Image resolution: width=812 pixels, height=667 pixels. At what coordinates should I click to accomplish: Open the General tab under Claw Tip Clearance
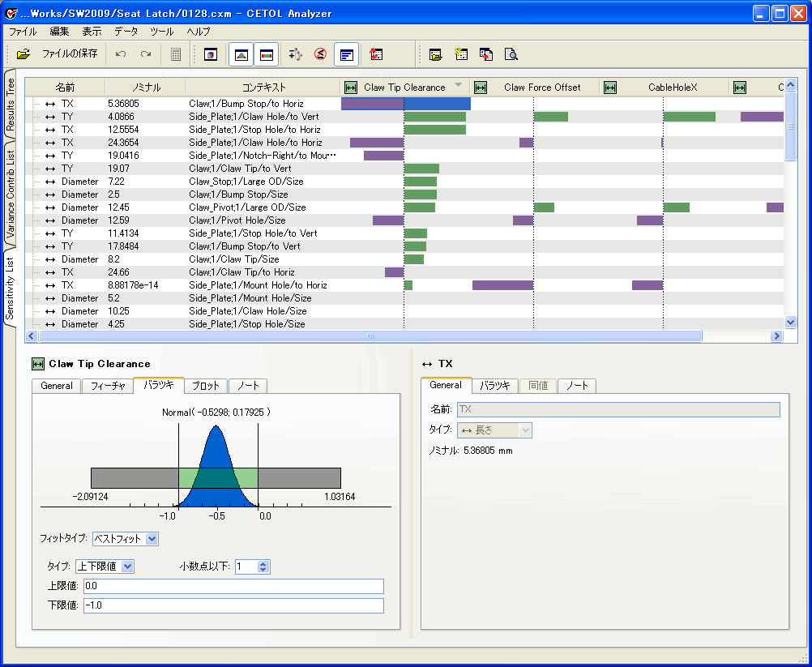point(57,386)
